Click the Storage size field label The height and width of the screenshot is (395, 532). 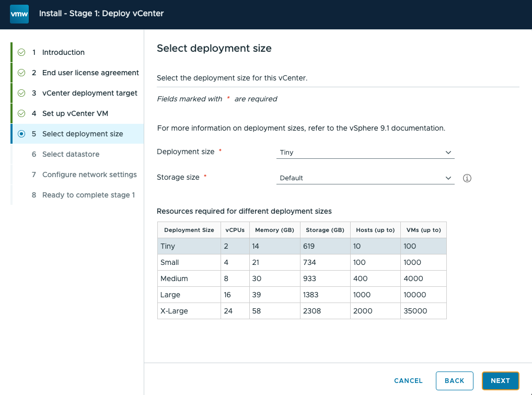click(178, 177)
